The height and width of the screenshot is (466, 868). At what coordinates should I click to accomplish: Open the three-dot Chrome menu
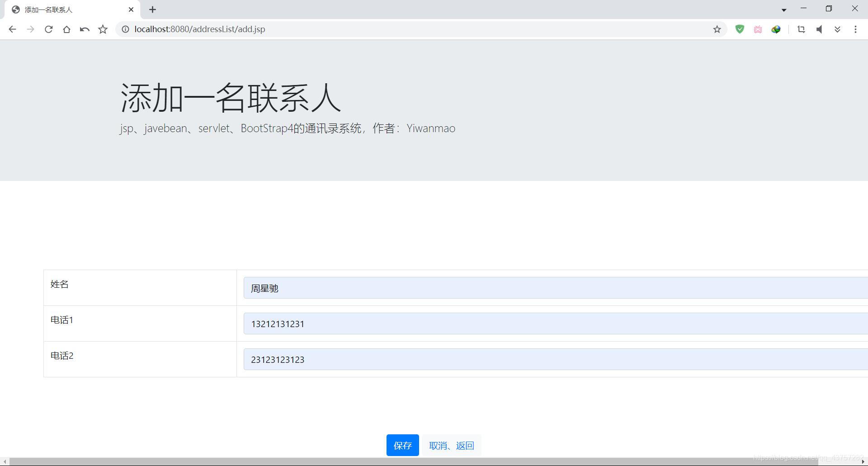pyautogui.click(x=855, y=29)
